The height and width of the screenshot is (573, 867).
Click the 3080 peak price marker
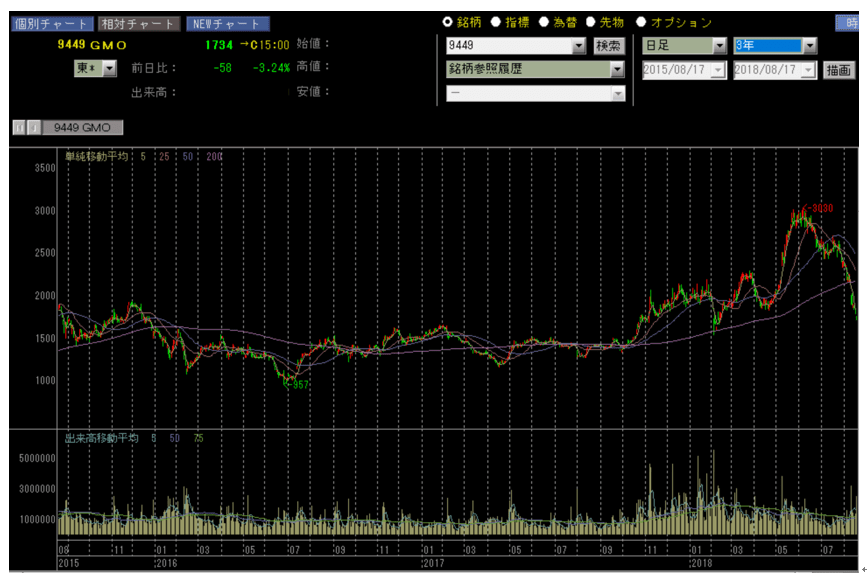(819, 208)
